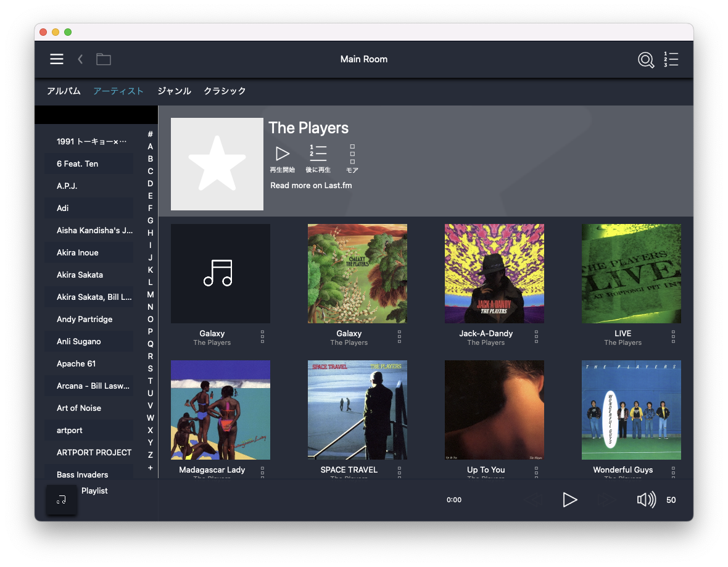Select artist Adi in sidebar
Image resolution: width=728 pixels, height=567 pixels.
point(89,208)
